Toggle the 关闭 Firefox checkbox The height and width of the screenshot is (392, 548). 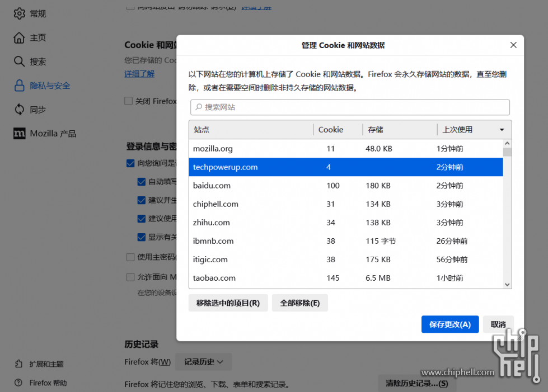pos(129,101)
